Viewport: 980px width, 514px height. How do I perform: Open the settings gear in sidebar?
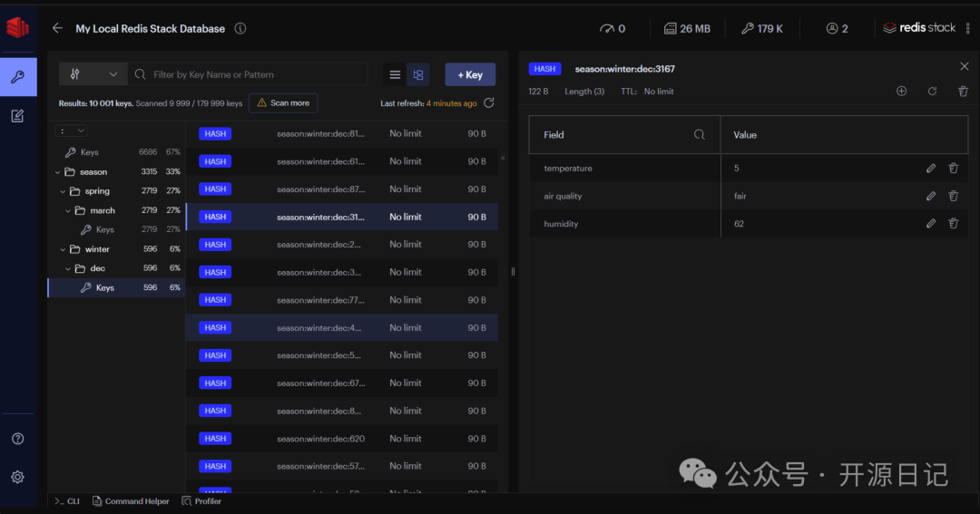[17, 477]
